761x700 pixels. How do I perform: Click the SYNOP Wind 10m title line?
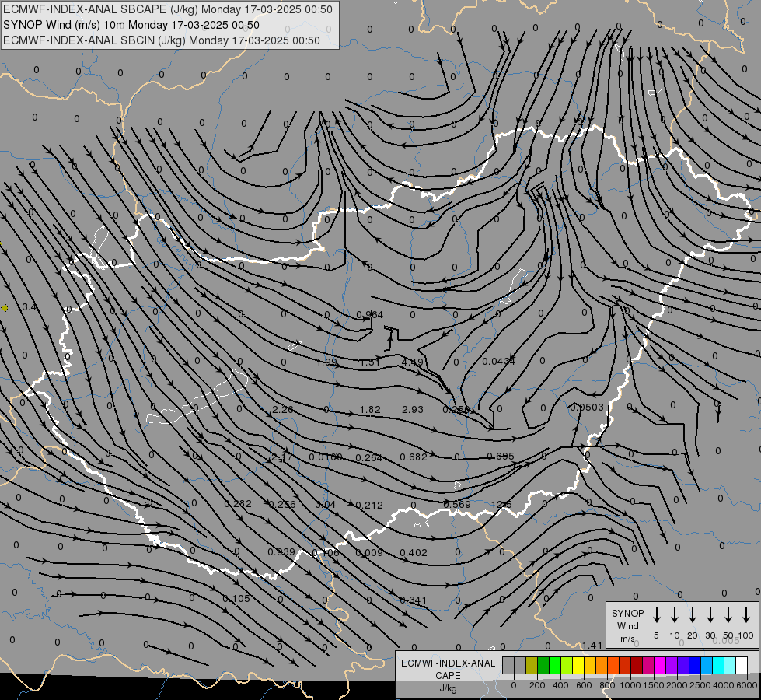131,25
